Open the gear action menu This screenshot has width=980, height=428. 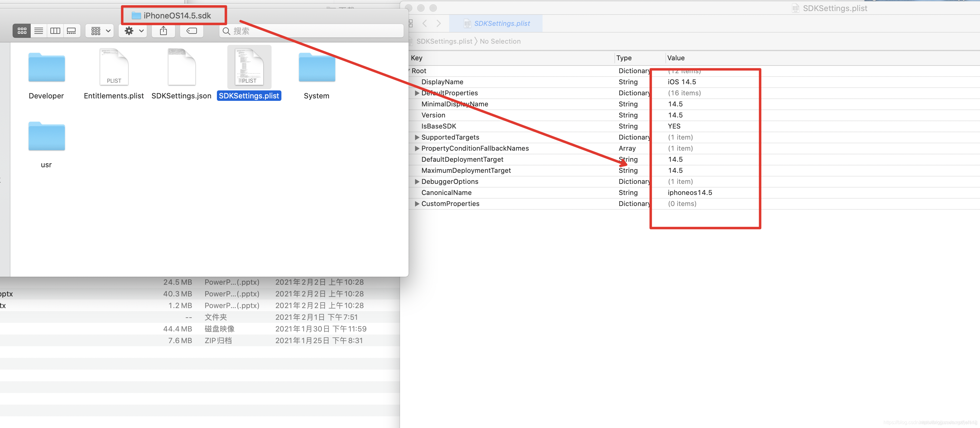pos(133,31)
